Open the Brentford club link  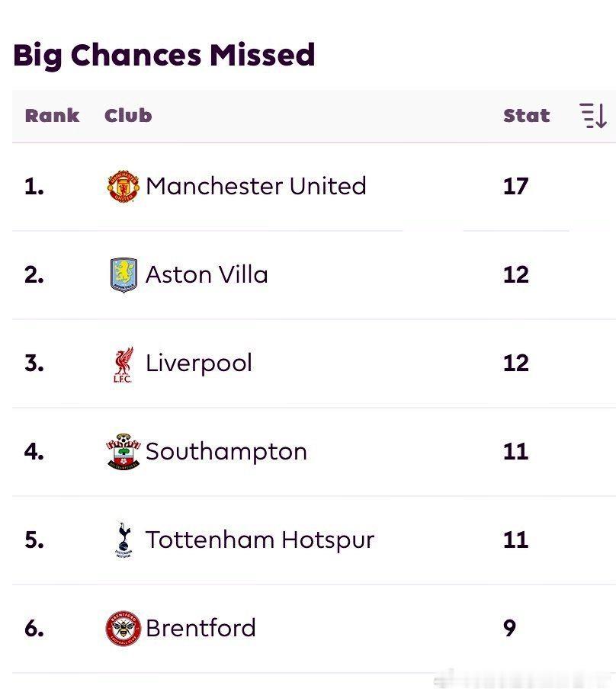[x=201, y=628]
